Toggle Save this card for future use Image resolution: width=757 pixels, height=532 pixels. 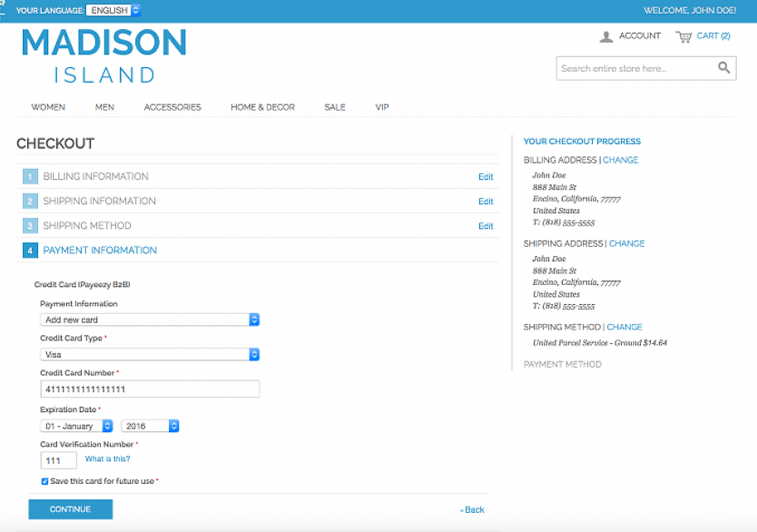(x=45, y=481)
